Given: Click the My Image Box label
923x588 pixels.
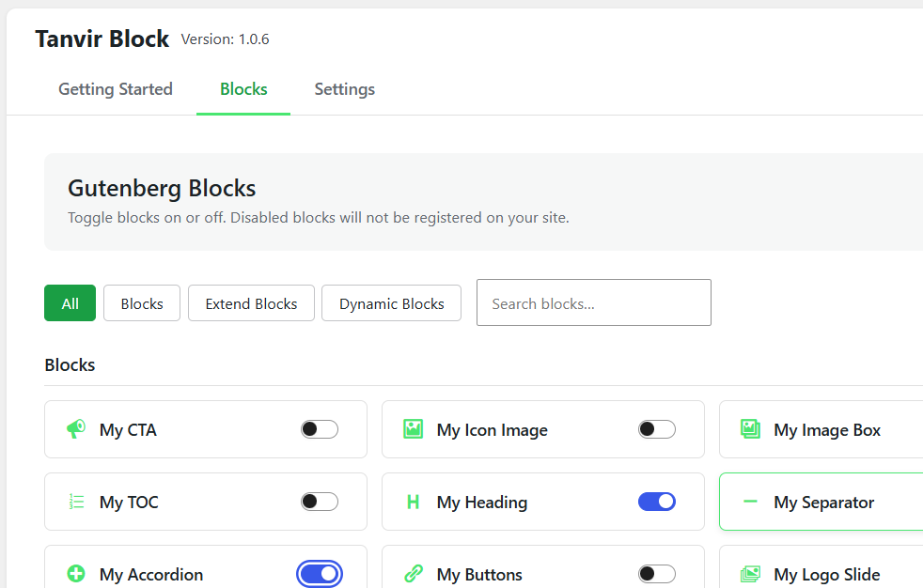Looking at the screenshot, I should pyautogui.click(x=827, y=430).
